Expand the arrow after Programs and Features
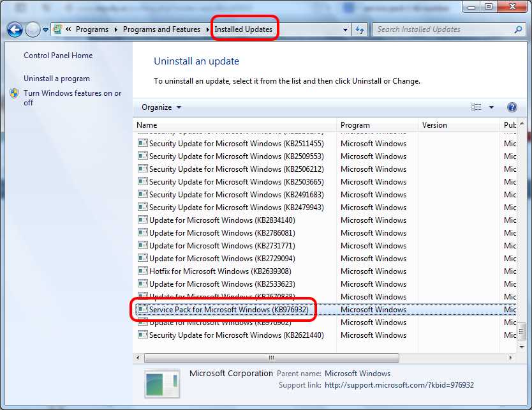Screen dimensions: 532x410 pyautogui.click(x=208, y=30)
